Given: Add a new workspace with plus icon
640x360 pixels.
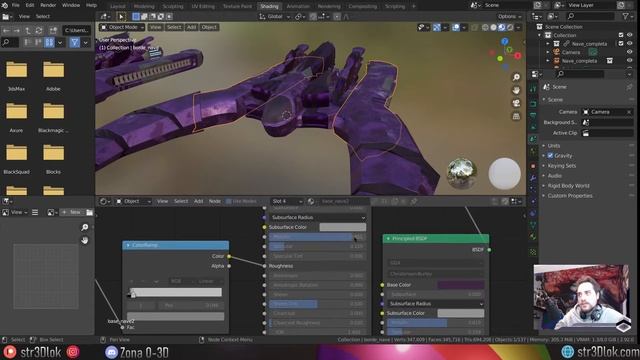Looking at the screenshot, I should tap(413, 7).
